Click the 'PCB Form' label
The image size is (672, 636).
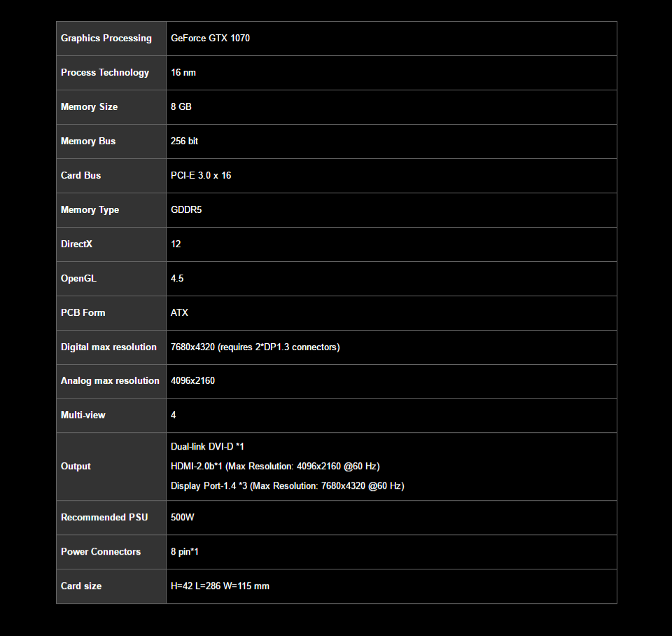pos(83,312)
